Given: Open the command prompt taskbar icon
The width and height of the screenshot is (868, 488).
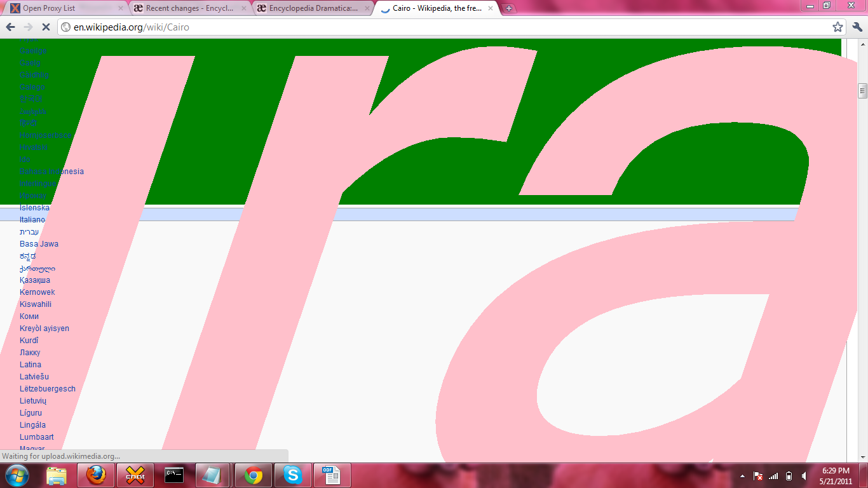Looking at the screenshot, I should 174,475.
